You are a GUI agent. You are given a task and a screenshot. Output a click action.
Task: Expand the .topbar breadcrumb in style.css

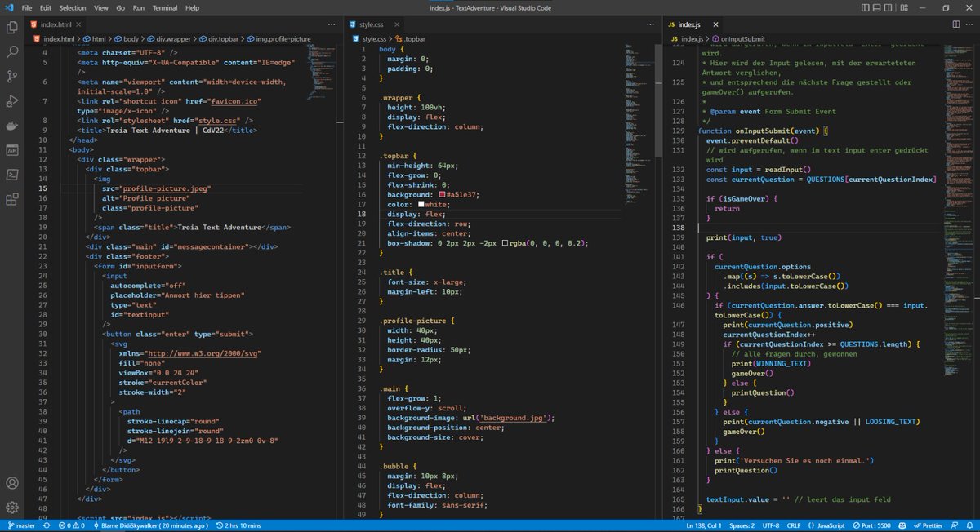[x=410, y=38]
